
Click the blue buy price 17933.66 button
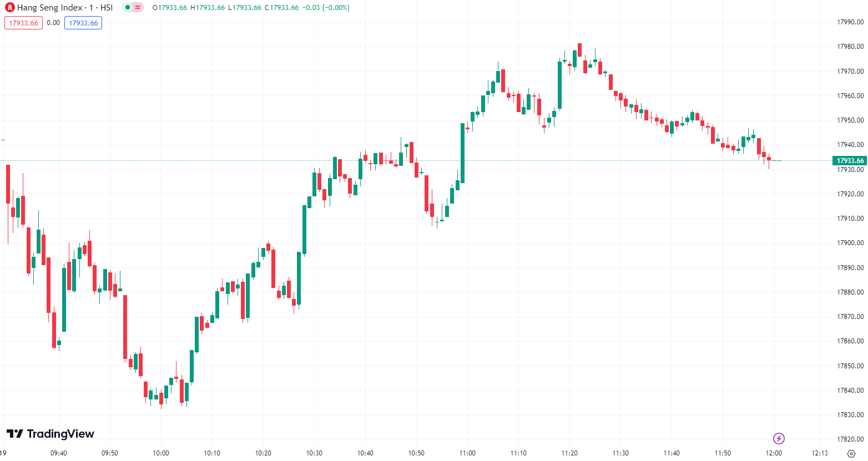(x=83, y=23)
